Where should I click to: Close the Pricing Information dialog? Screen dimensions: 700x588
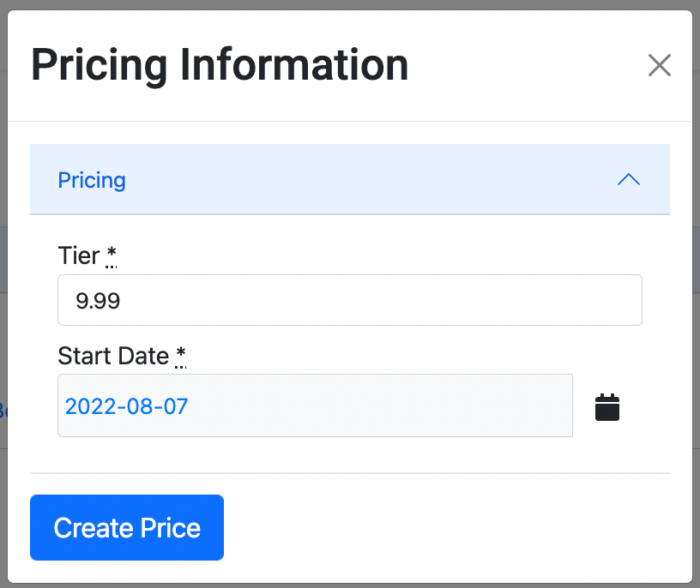(659, 65)
